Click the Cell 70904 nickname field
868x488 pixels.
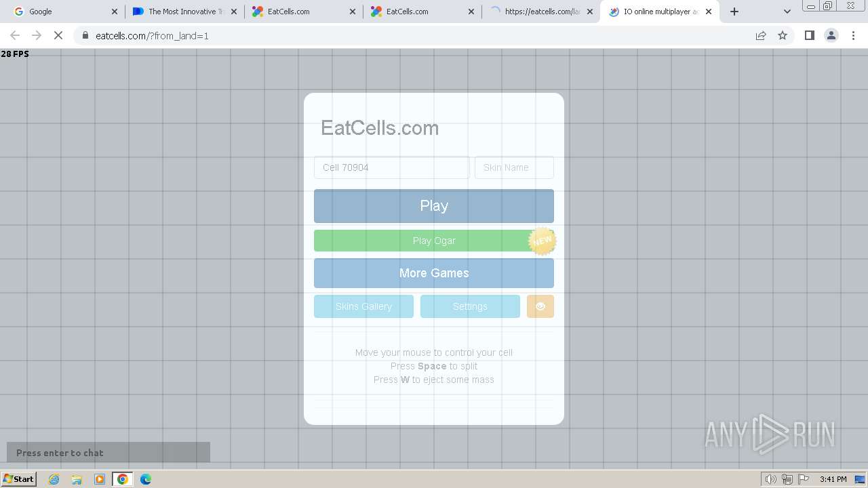[x=391, y=167]
